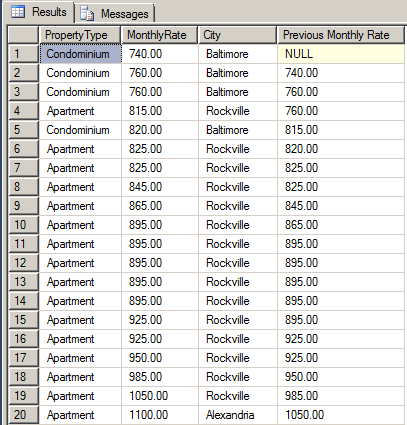
Task: Open the Messages tab
Action: (114, 14)
